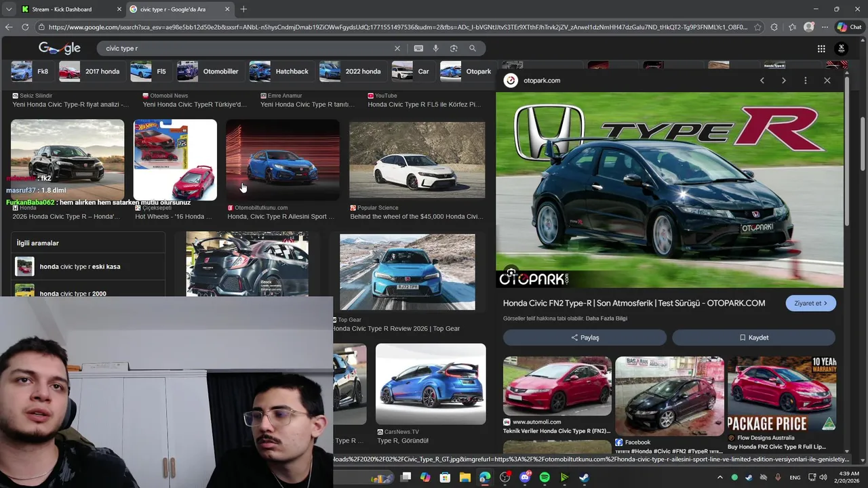Viewport: 868px width, 488px height.
Task: Open the favorites list icon
Action: pos(792,27)
